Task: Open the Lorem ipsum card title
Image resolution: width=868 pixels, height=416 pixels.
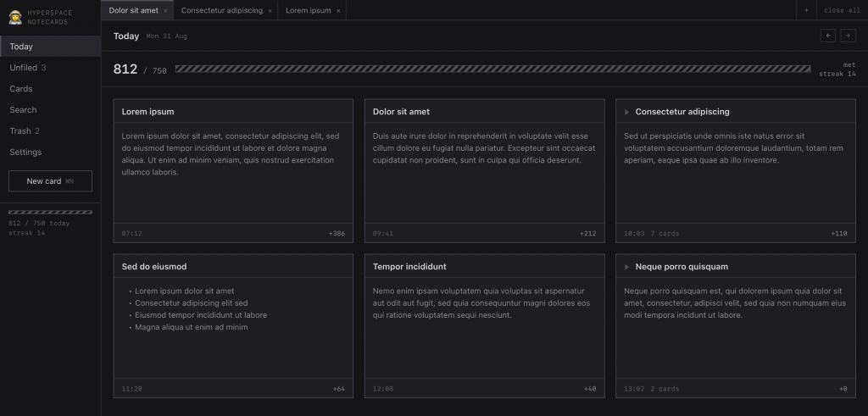Action: click(x=147, y=112)
